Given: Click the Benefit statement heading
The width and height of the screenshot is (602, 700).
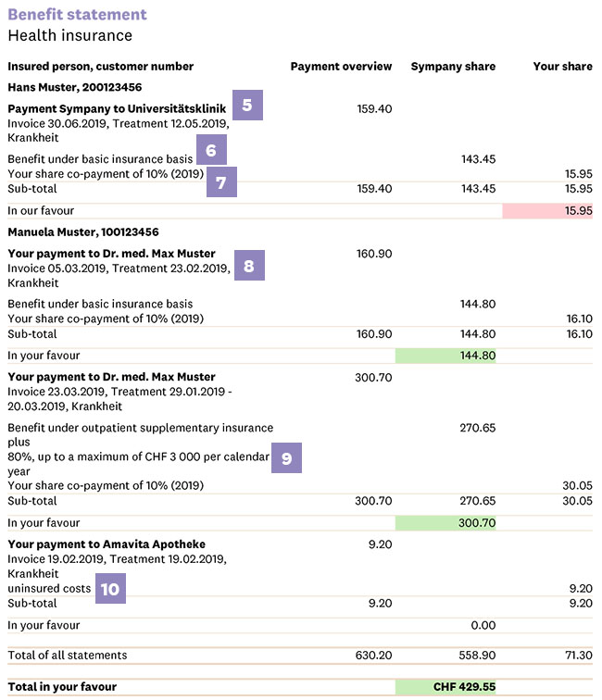Looking at the screenshot, I should (77, 15).
